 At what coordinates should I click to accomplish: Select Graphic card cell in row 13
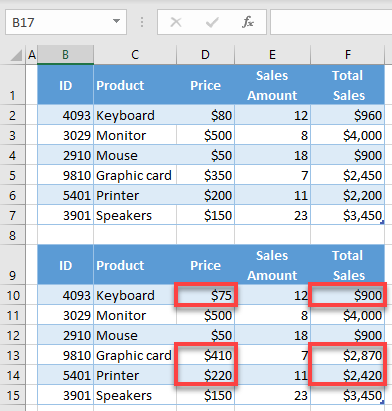coord(135,355)
